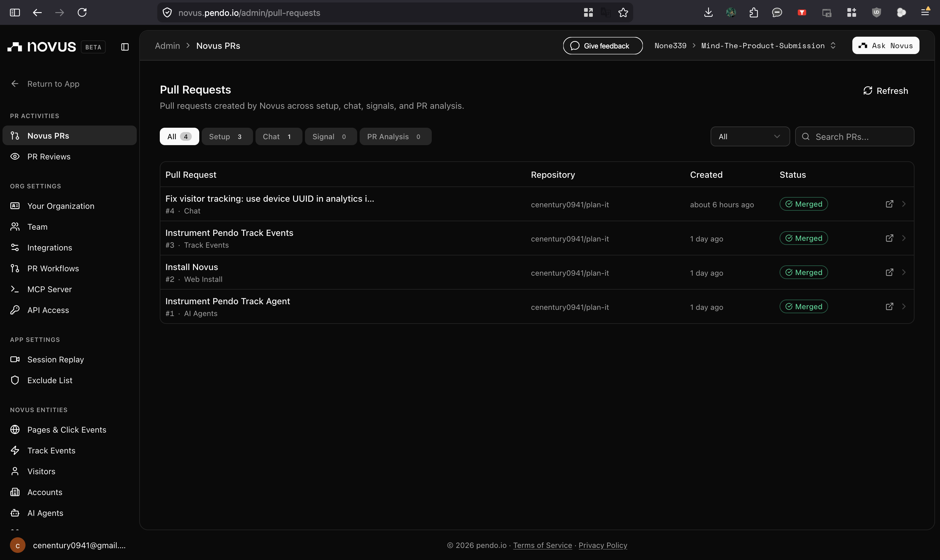Click Merged status badge on PR #4
This screenshot has width=940, height=560.
(804, 204)
